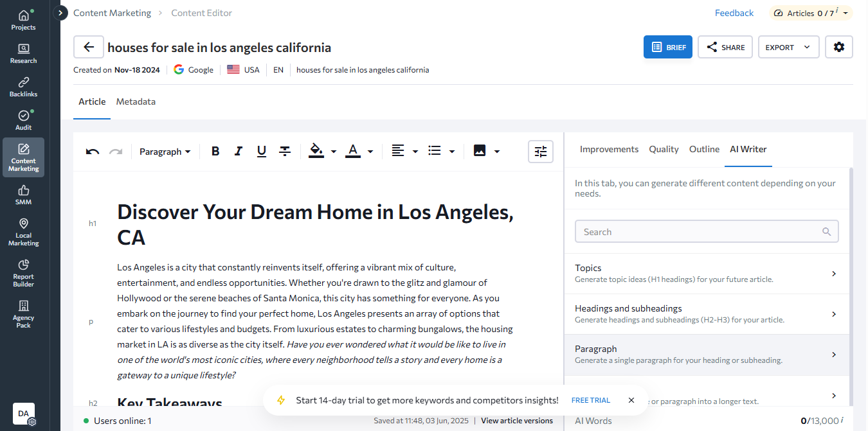Toggle underline formatting
Screen dimensions: 868x431
[262, 152]
